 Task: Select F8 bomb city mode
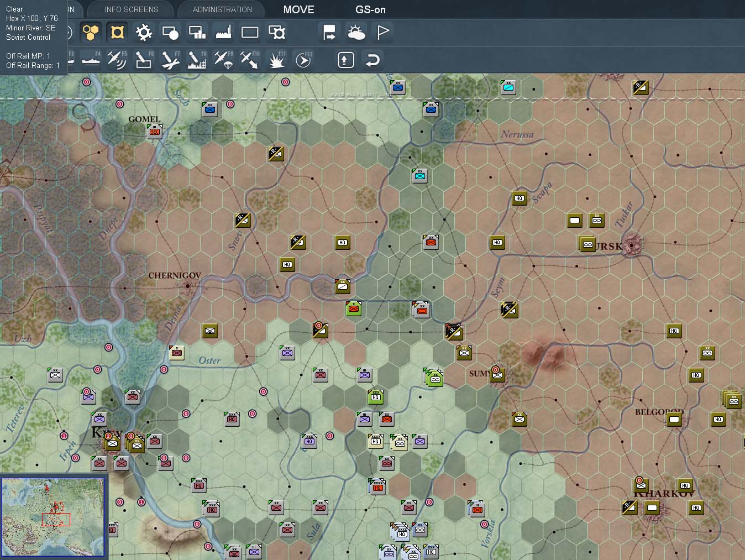197,59
